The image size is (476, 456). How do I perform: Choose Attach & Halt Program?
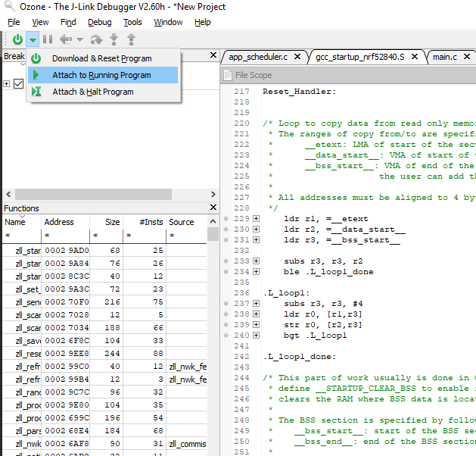coord(103,92)
